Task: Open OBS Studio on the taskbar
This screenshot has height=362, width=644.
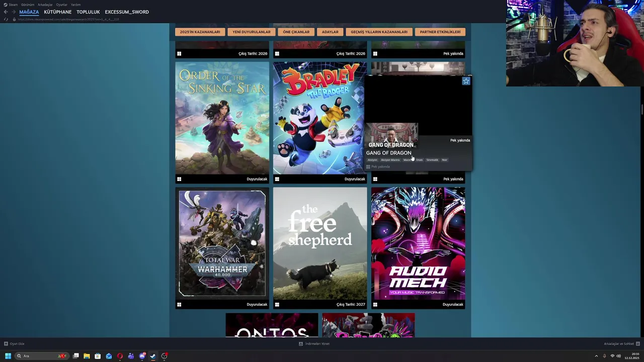Action: pos(164,356)
